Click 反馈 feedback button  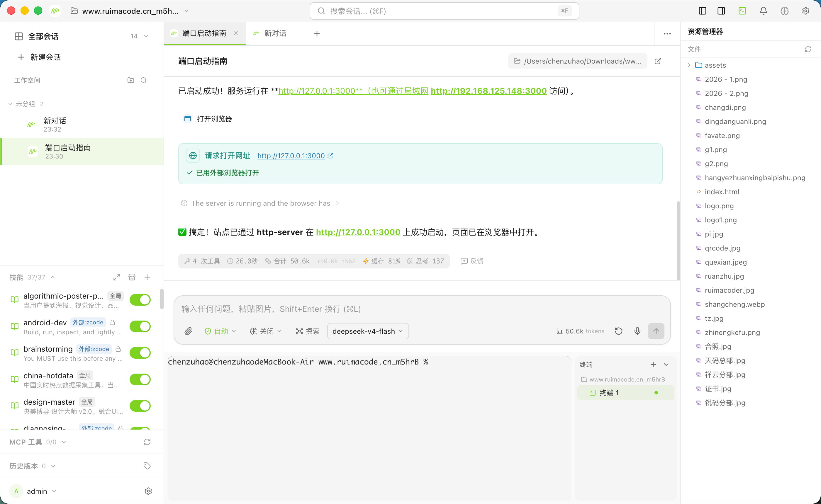(x=471, y=261)
